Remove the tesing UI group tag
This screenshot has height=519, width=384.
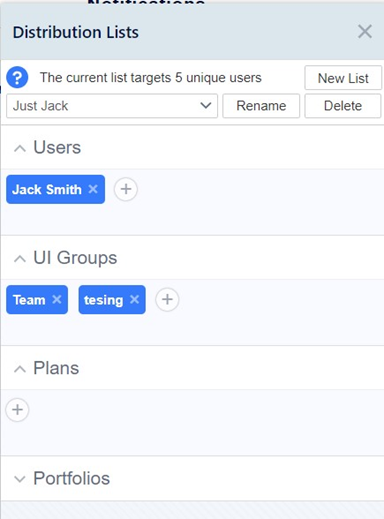(134, 299)
